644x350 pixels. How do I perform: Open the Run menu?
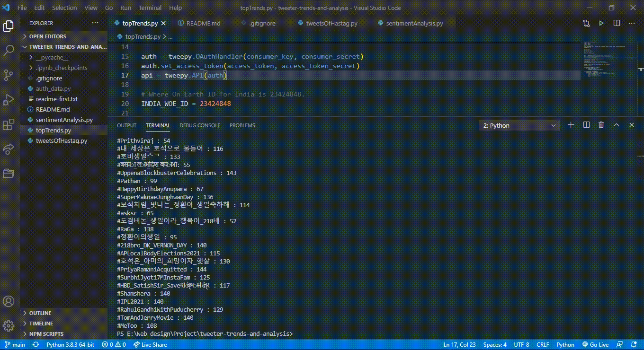(125, 8)
